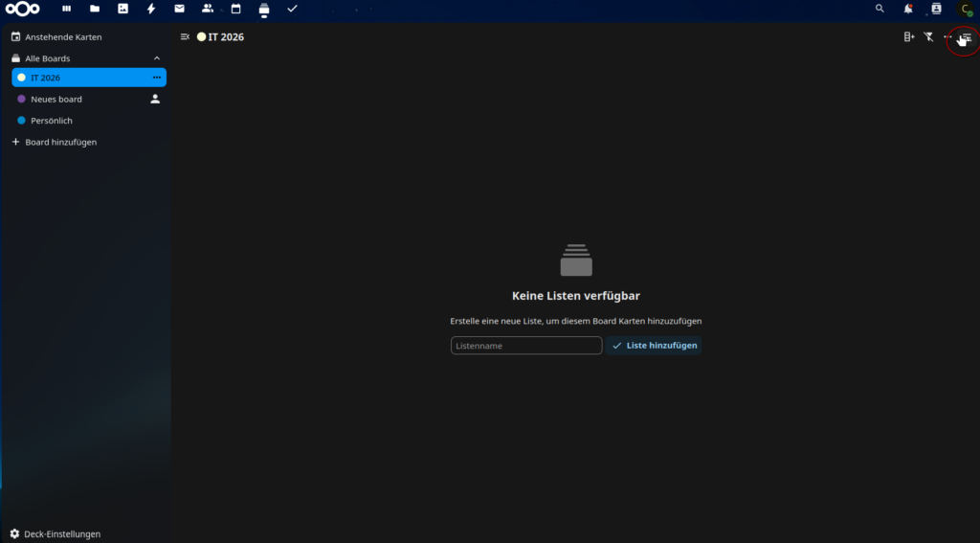This screenshot has height=543, width=980.
Task: Open the Photos app icon
Action: [x=122, y=9]
